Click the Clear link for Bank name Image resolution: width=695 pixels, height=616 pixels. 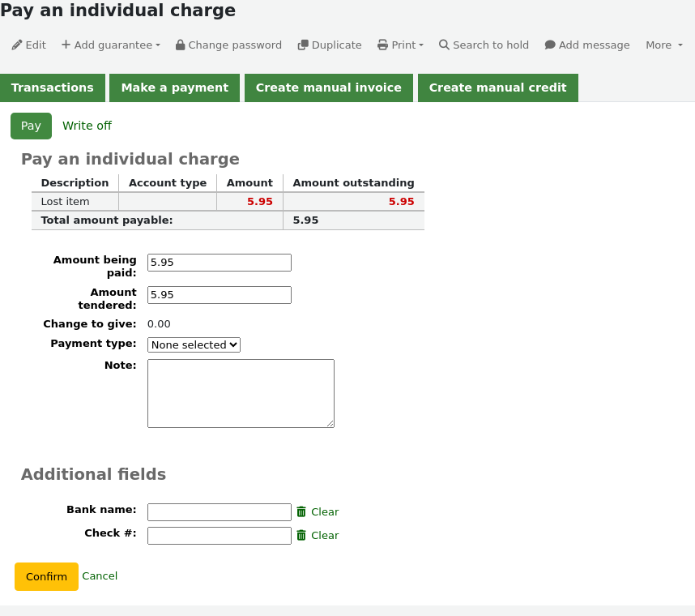coord(325,511)
